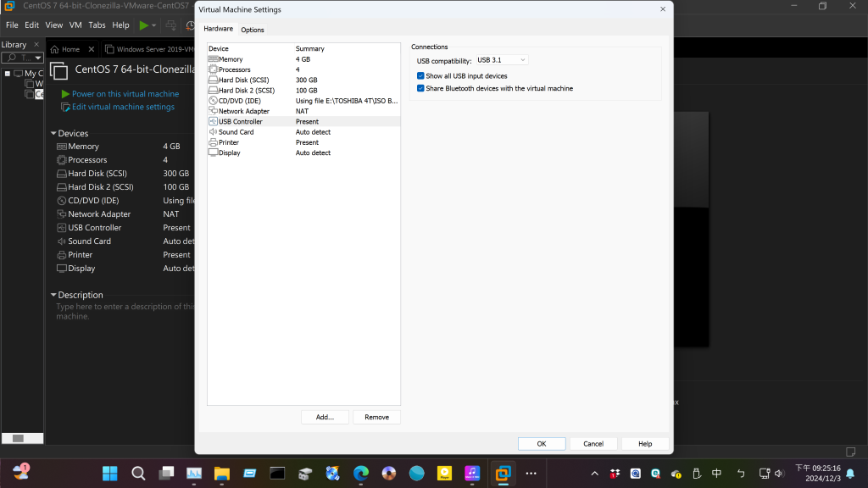Disable Share Bluetooth devices with virtual machine
This screenshot has height=488, width=868.
[420, 88]
